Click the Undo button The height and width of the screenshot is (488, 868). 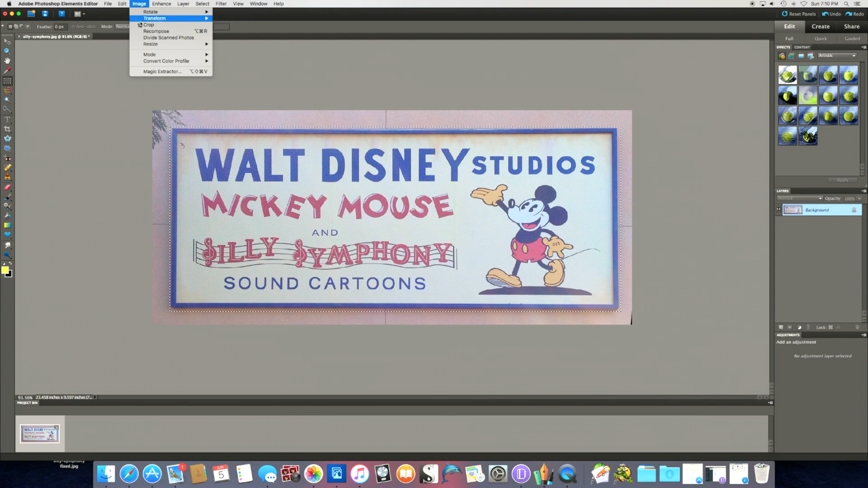pos(831,14)
